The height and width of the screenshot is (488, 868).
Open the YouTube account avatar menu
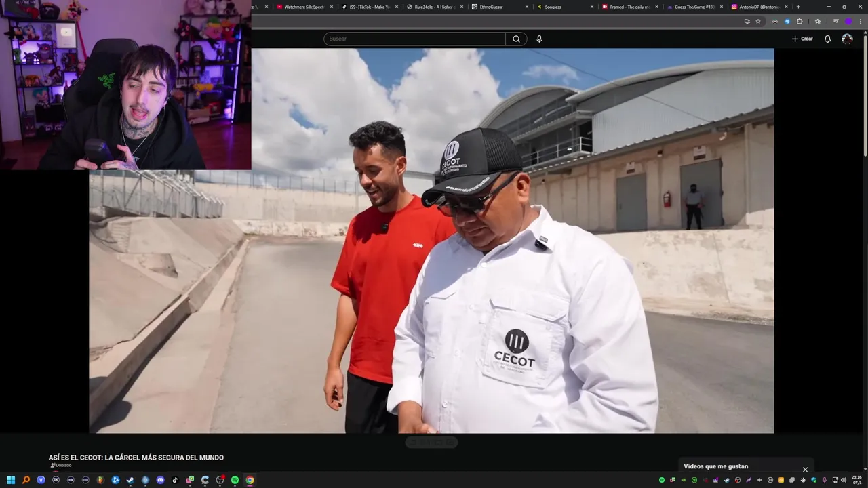(847, 39)
